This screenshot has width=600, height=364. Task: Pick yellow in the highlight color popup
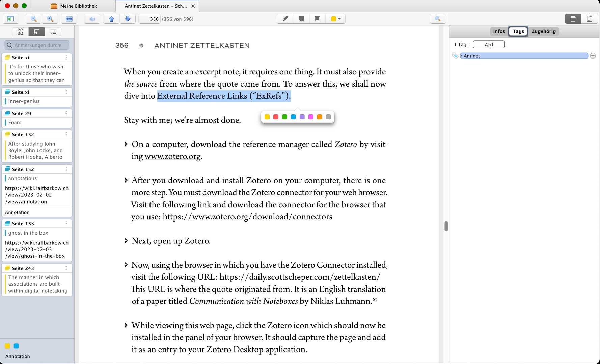click(x=267, y=117)
